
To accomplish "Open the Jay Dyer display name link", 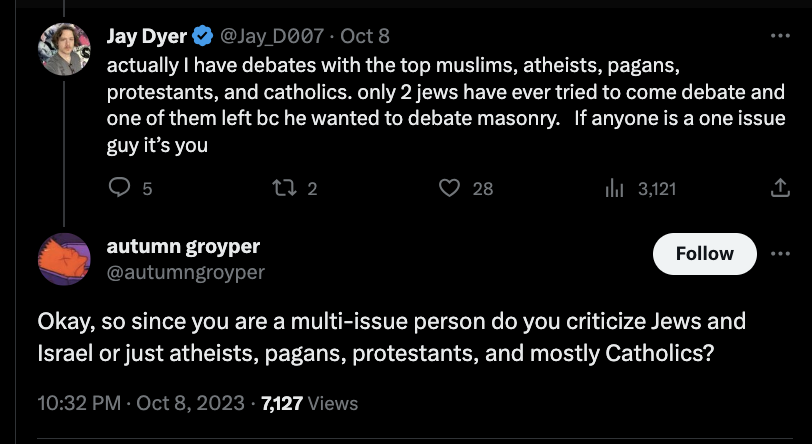I will 147,36.
